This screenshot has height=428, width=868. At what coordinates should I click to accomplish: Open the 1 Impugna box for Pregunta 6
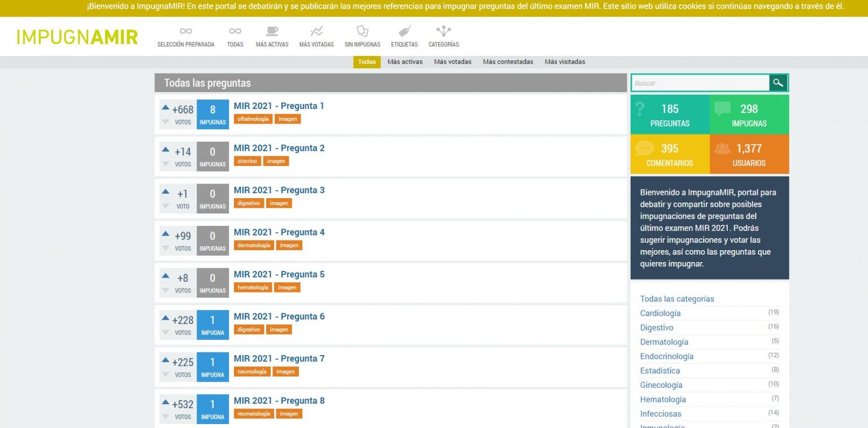pyautogui.click(x=212, y=325)
